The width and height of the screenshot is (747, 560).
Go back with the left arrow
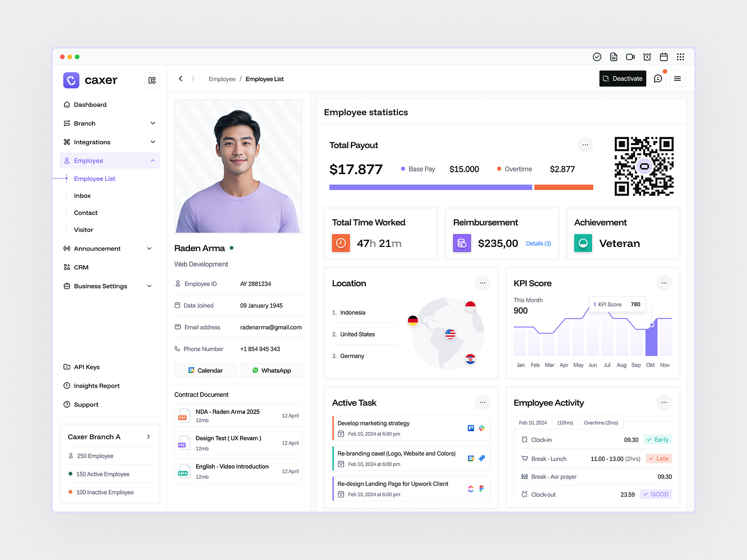pyautogui.click(x=181, y=79)
